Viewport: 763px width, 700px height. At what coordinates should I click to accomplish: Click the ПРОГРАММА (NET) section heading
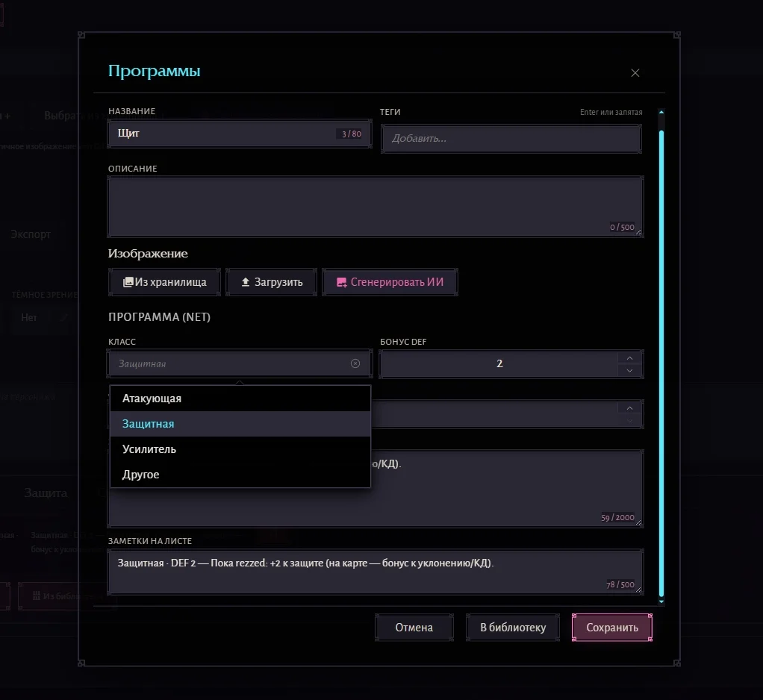click(x=159, y=317)
